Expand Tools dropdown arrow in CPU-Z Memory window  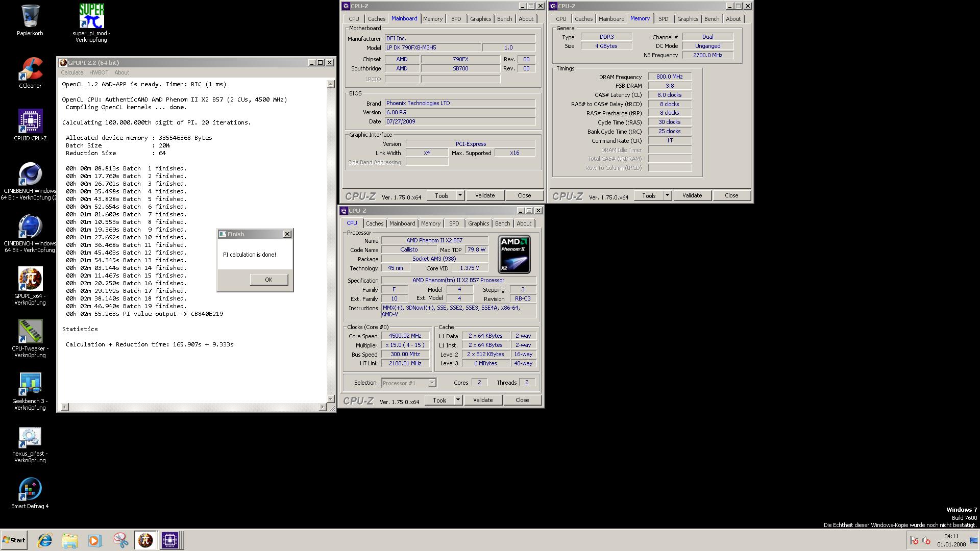pyautogui.click(x=667, y=195)
